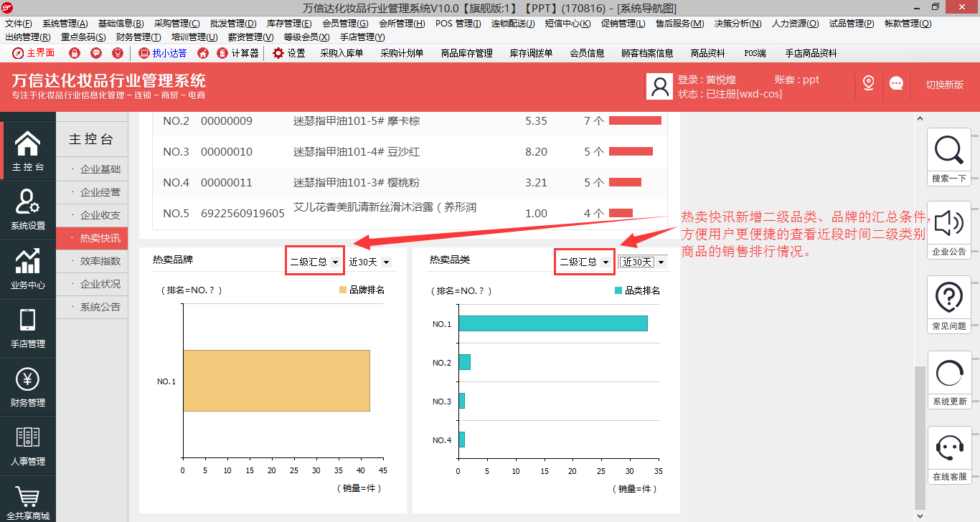Open the POS 管理(I) menu
Viewport: 980px width, 522px height.
(x=458, y=24)
